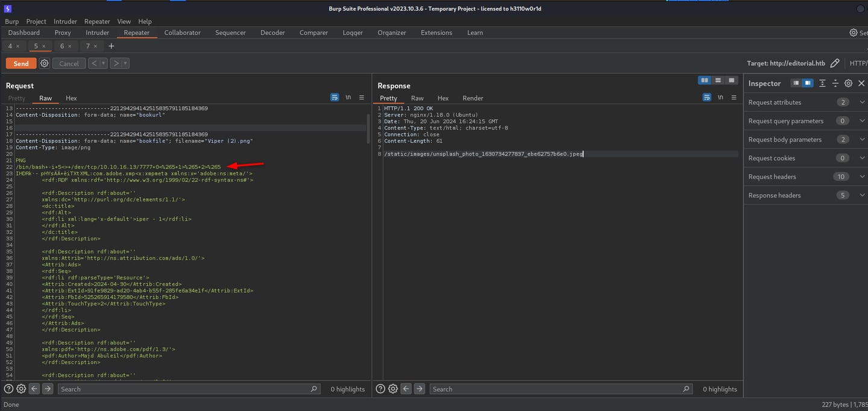Switch to the Intruder tab
The width and height of the screenshot is (868, 411).
click(x=97, y=33)
